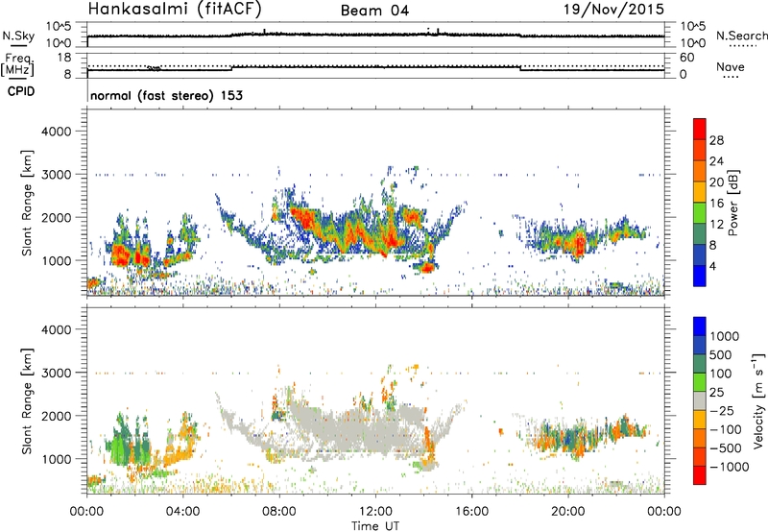
Task: Click the 'Velocity [m s-1]' colorbar title
Action: pos(758,400)
